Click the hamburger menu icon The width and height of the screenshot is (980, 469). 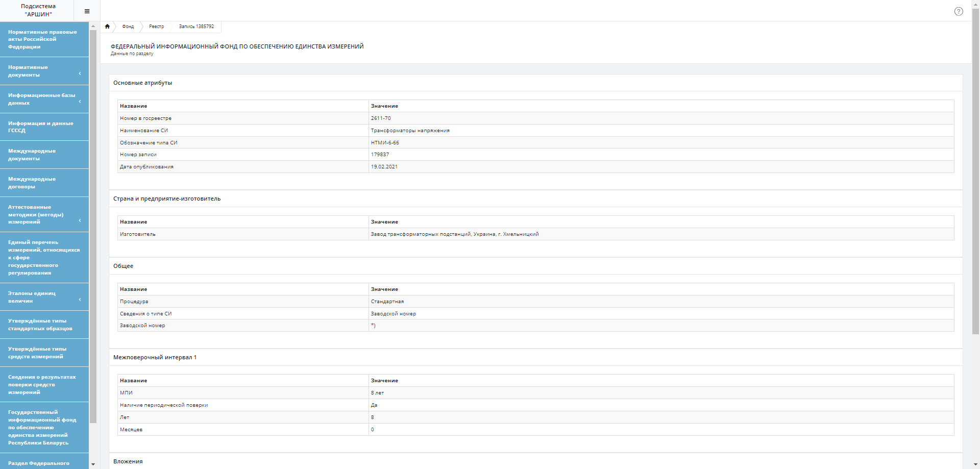(87, 11)
